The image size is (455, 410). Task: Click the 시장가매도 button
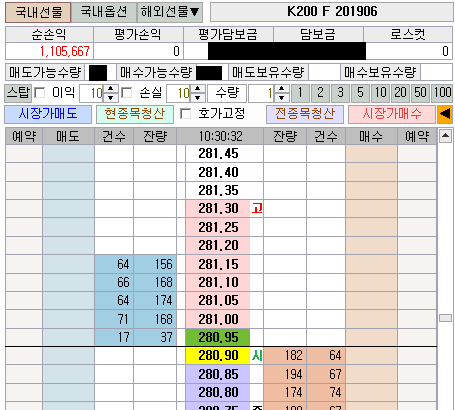pyautogui.click(x=48, y=114)
